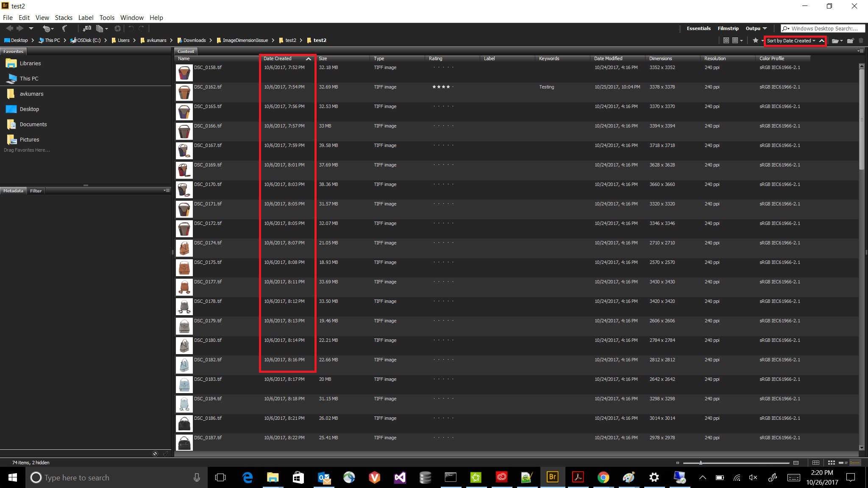This screenshot has height=488, width=868.
Task: Toggle ascending order arrow beside sort
Action: 822,41
